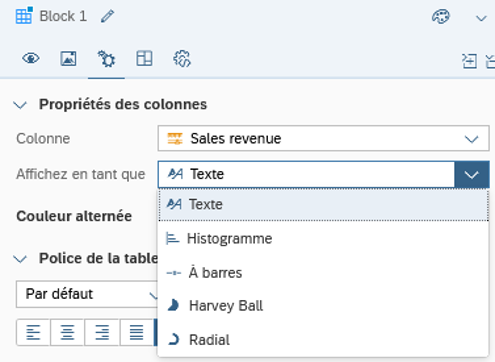Open the palette style icon
The width and height of the screenshot is (495, 362).
click(x=441, y=16)
